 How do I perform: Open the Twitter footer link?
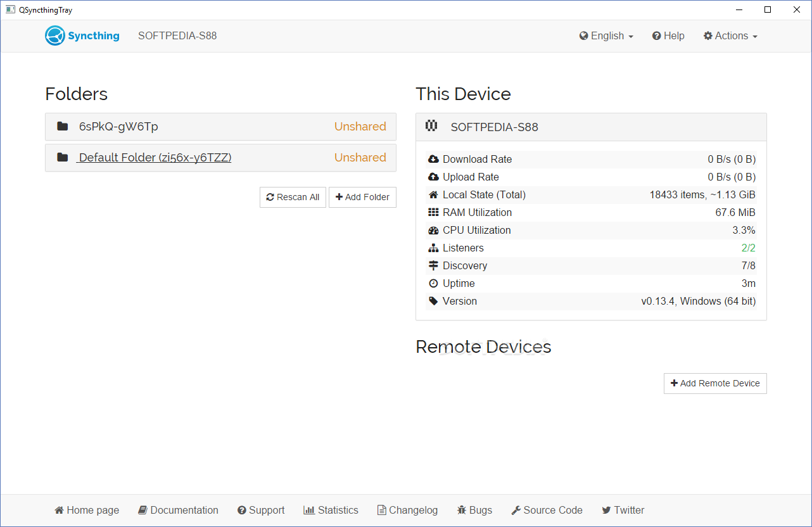[x=623, y=510]
